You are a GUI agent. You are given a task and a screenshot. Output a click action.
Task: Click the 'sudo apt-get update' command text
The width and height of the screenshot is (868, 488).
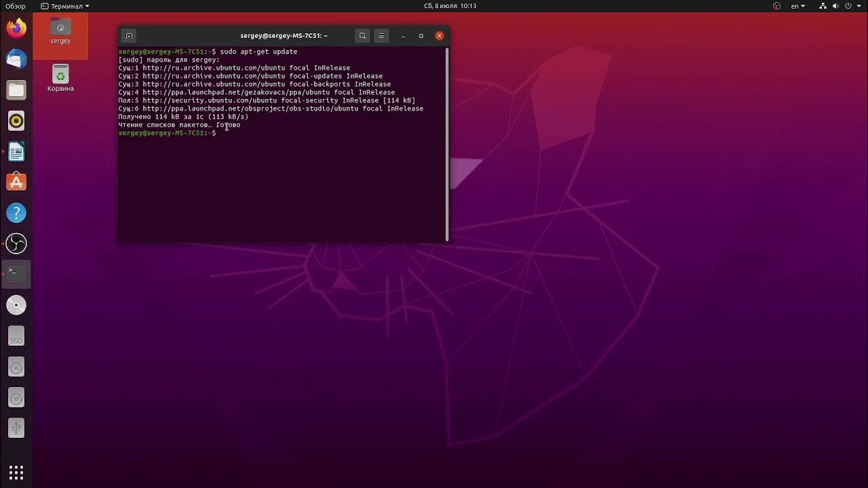coord(258,52)
